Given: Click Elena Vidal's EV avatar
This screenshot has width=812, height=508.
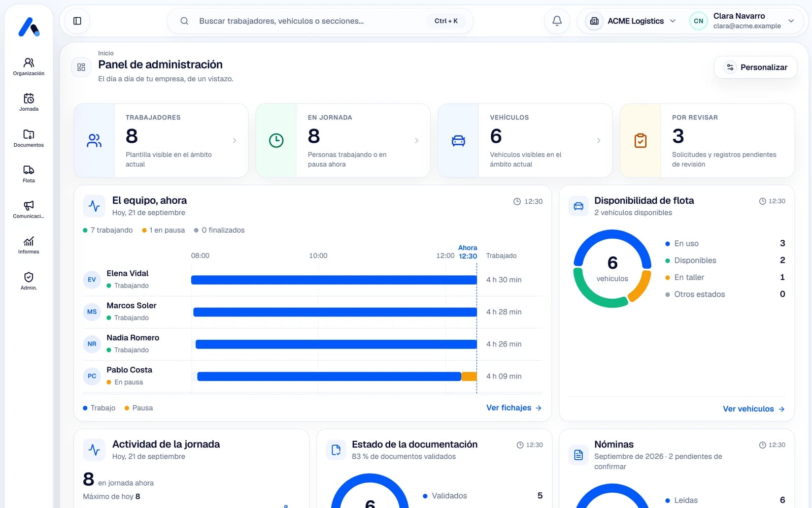Looking at the screenshot, I should pos(92,279).
